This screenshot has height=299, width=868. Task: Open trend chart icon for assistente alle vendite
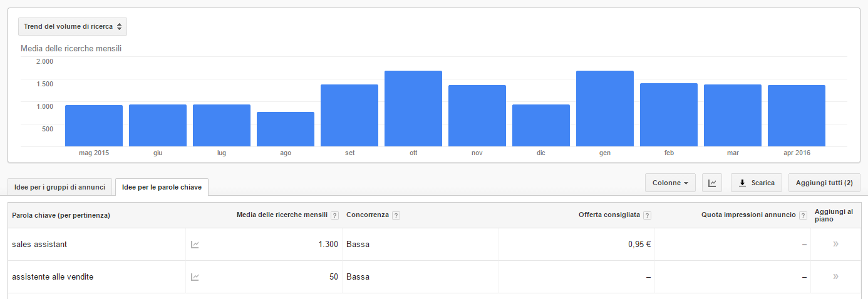tap(195, 277)
